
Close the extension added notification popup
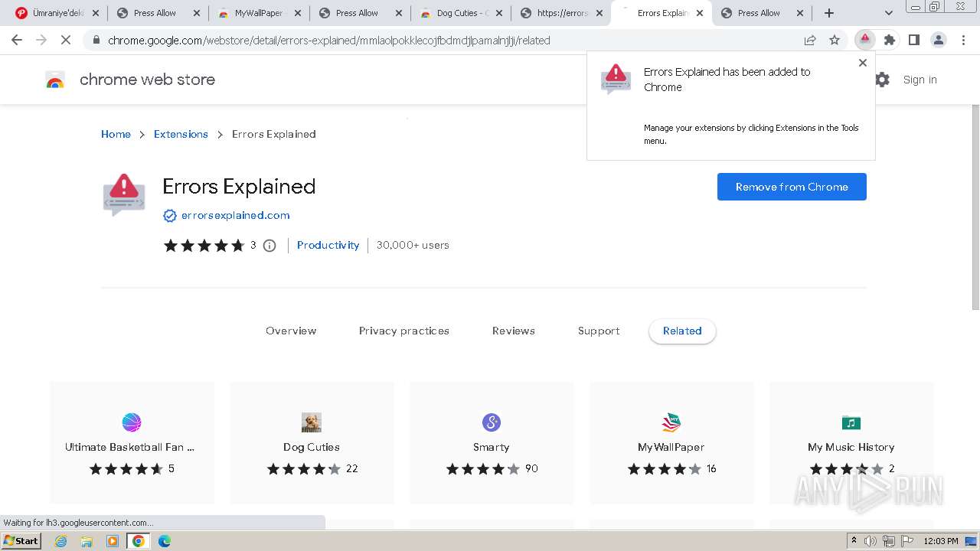[863, 63]
